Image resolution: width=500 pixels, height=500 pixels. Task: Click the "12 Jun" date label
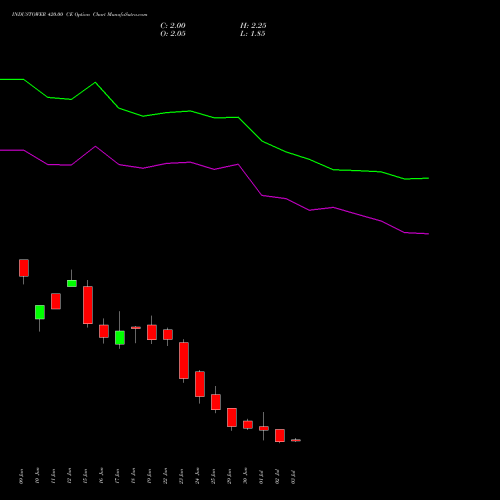coord(70,476)
